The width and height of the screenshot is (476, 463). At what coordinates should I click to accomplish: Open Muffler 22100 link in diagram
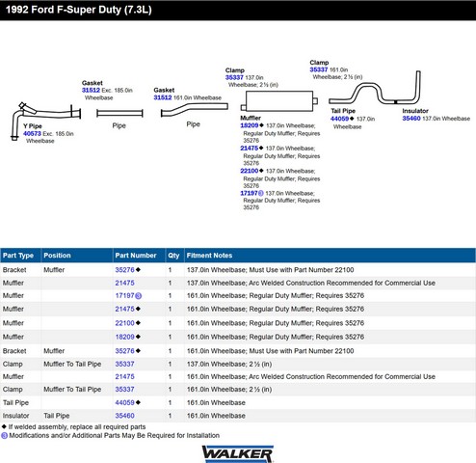tap(250, 171)
